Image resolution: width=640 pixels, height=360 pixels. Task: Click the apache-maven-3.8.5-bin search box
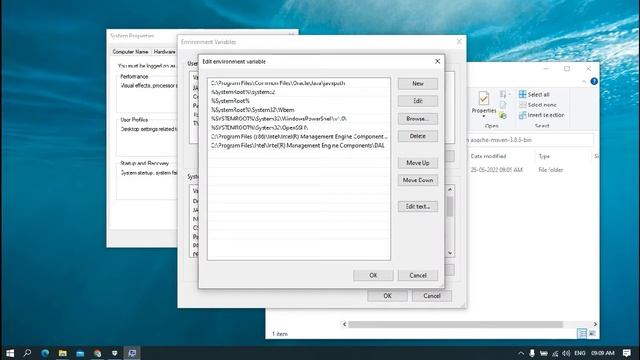tap(530, 140)
